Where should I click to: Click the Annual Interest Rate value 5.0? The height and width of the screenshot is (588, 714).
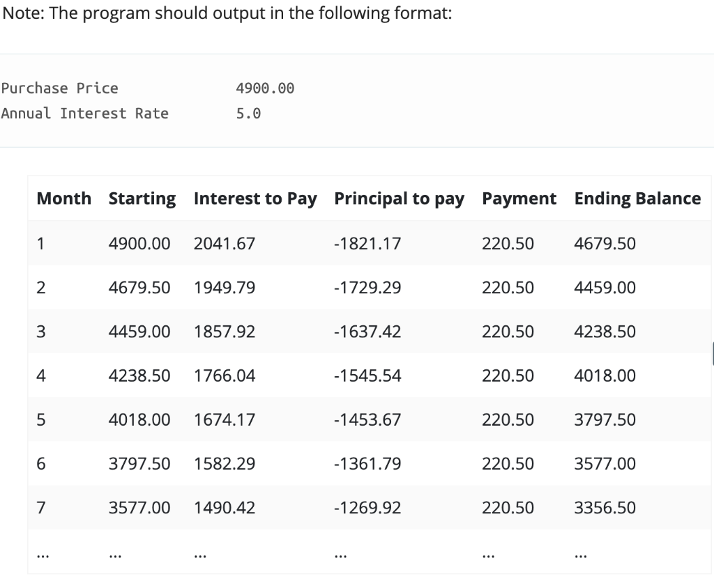click(x=248, y=114)
